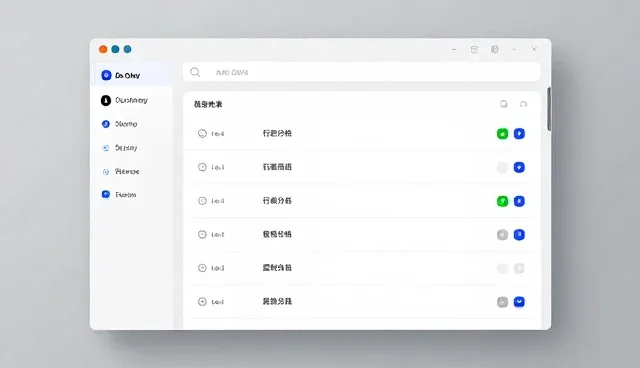This screenshot has width=640, height=368.
Task: Click the blue action icon in the third row
Action: (x=519, y=201)
